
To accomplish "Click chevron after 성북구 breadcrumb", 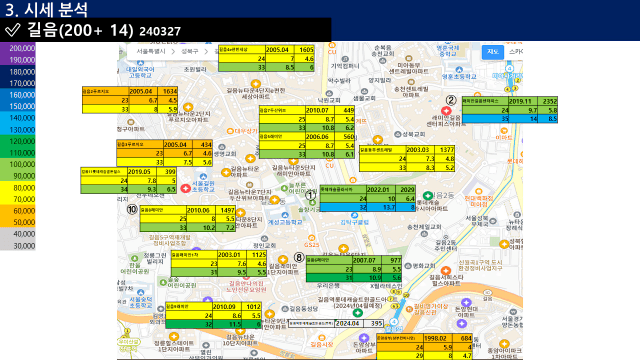I will click(206, 51).
